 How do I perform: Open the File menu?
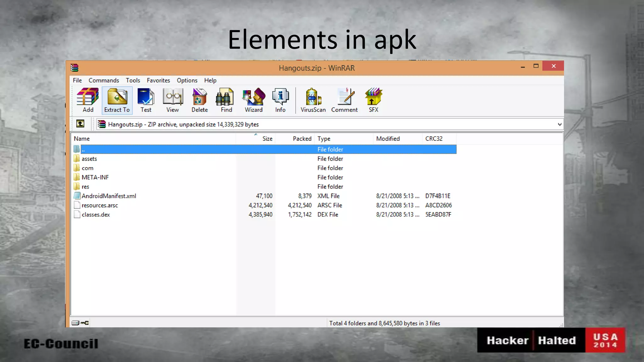(77, 80)
